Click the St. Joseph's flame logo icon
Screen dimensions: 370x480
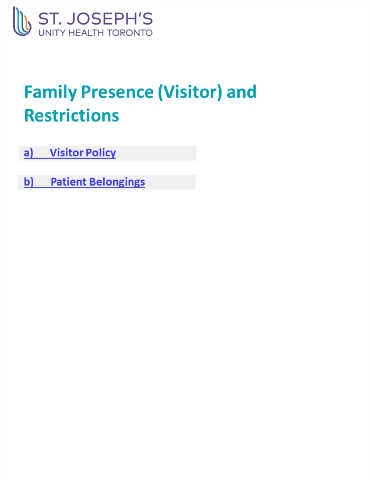pos(22,21)
